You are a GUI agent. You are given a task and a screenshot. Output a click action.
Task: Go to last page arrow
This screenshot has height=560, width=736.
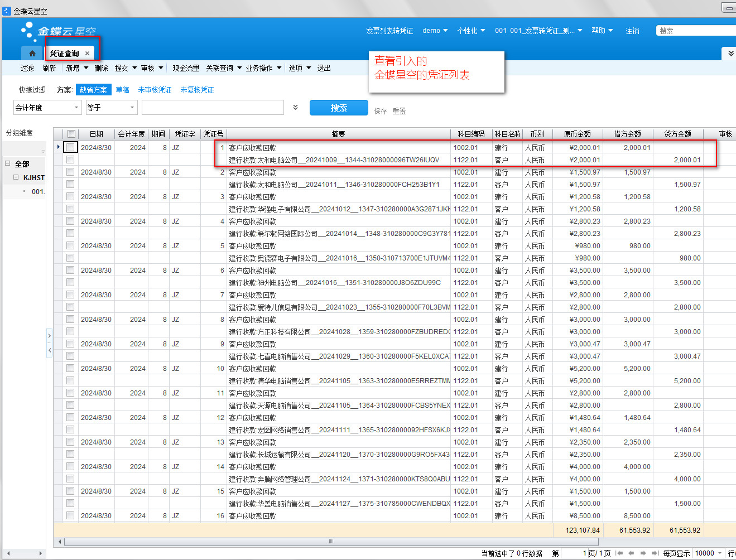[656, 553]
